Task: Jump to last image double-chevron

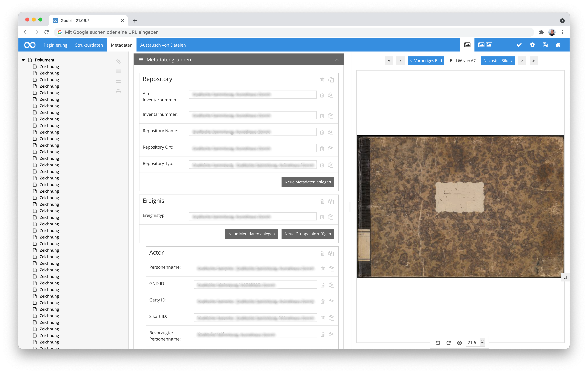Action: coord(533,61)
